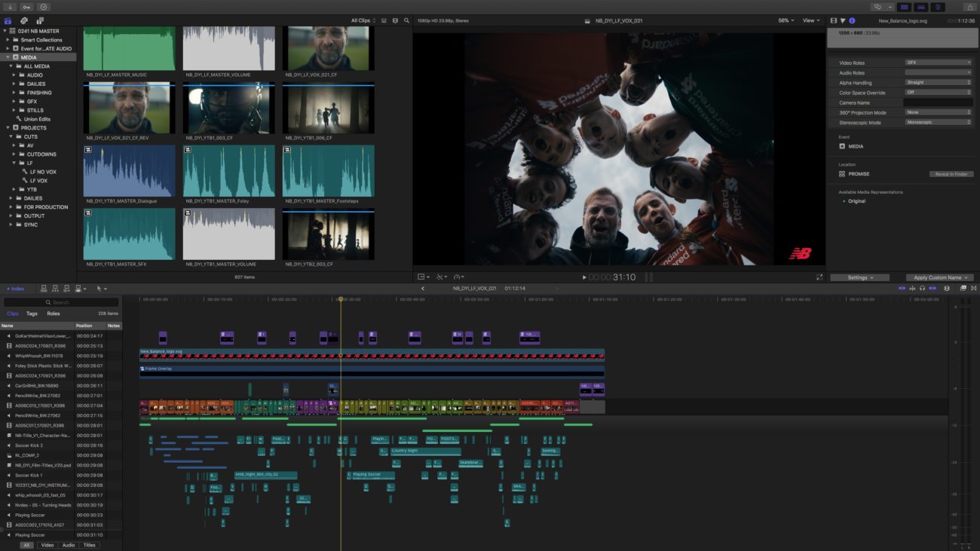Click the Insert clip edit icon
The height and width of the screenshot is (551, 980).
56,288
